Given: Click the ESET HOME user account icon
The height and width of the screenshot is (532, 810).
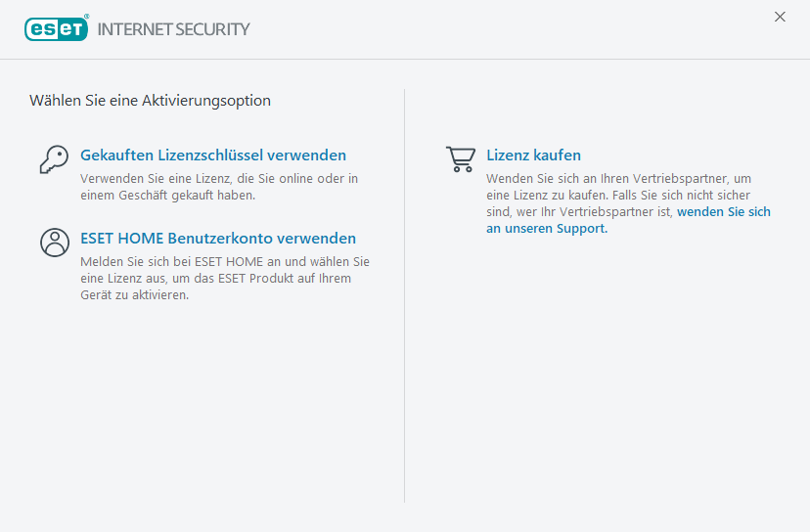Looking at the screenshot, I should 53,243.
